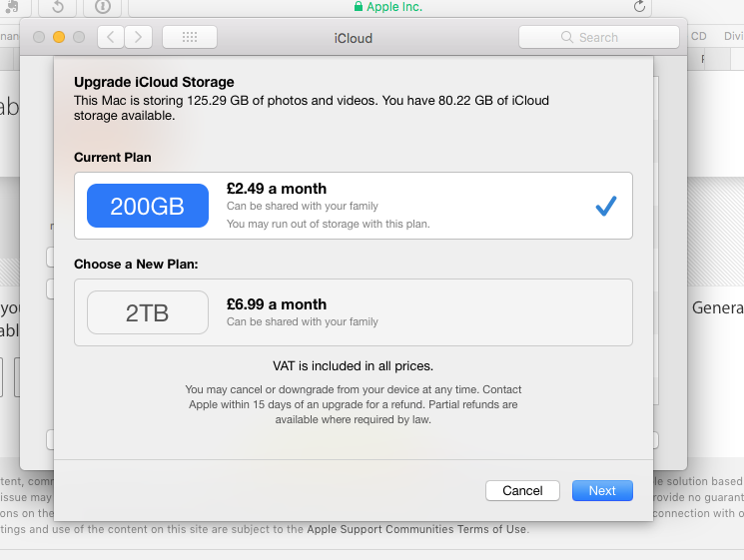Click the Safari page reload icon
The width and height of the screenshot is (744, 560).
coord(639,7)
